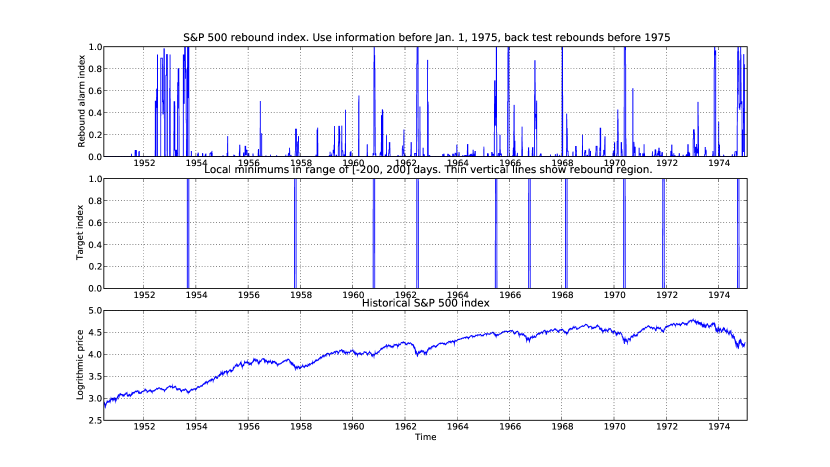Click the Target index rebound bar near late 1957
This screenshot has width=830, height=467.
pos(295,234)
